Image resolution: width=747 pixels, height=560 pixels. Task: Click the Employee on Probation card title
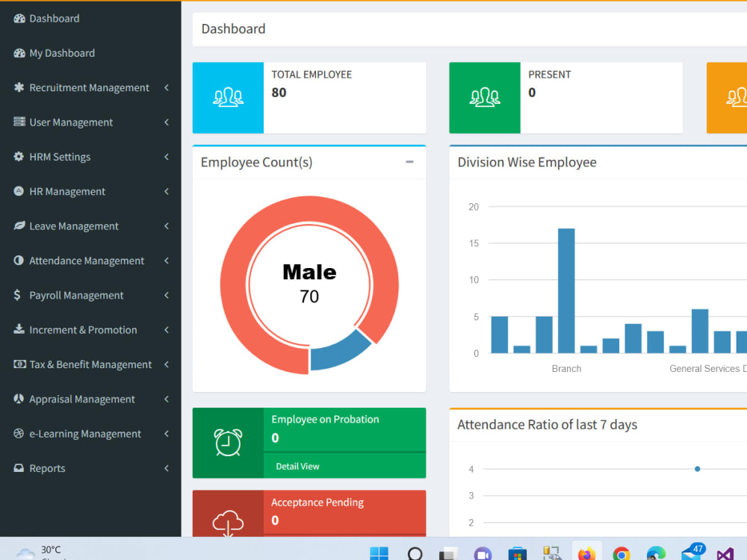326,419
